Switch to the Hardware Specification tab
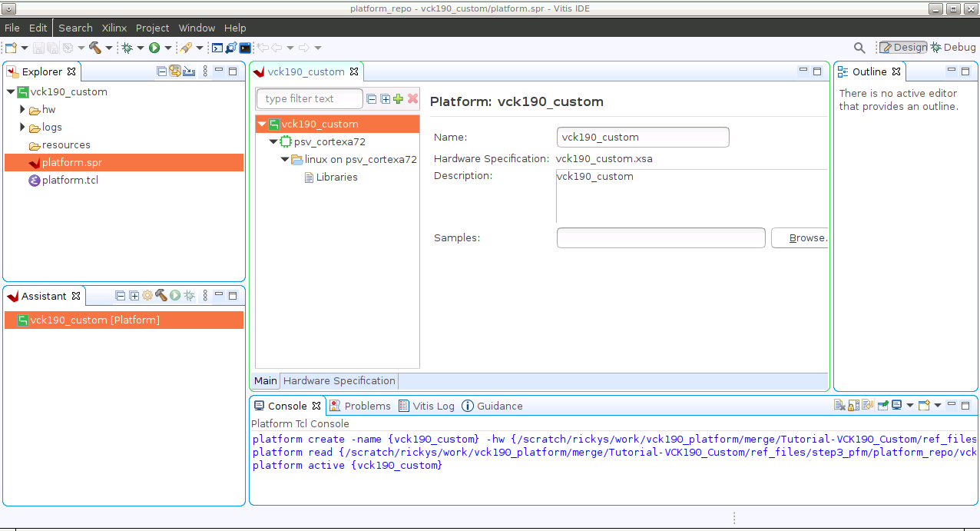 pos(339,380)
